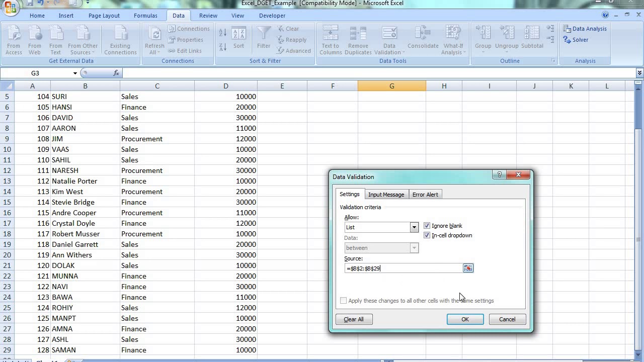Click the Sort A to Z icon
Screen dimensions: 644x362
[x=223, y=34]
